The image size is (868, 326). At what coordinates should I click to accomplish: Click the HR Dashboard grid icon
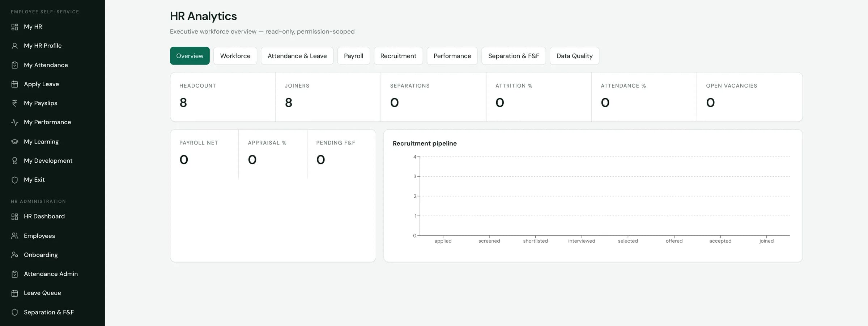[14, 217]
